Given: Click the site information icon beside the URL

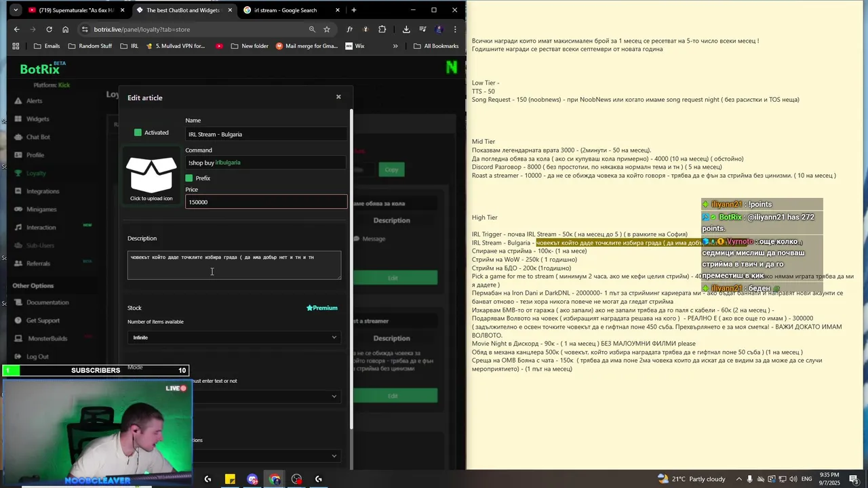Looking at the screenshot, I should 85,29.
